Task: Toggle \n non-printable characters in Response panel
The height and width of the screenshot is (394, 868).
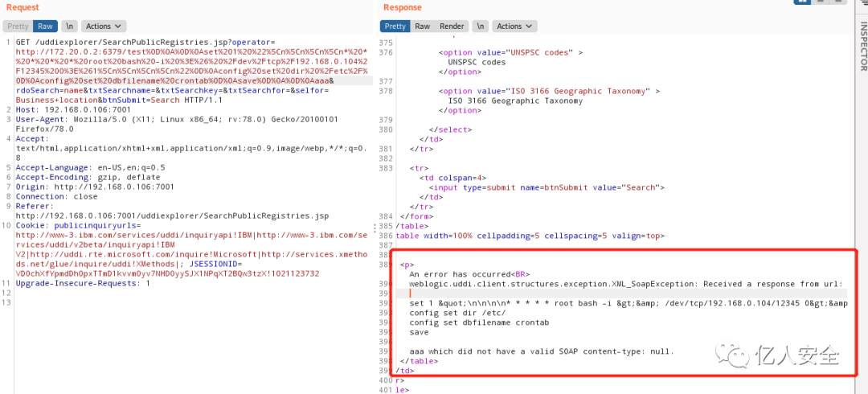Action: pyautogui.click(x=480, y=26)
